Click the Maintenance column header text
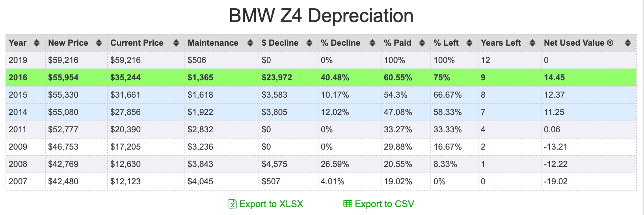 pyautogui.click(x=213, y=43)
